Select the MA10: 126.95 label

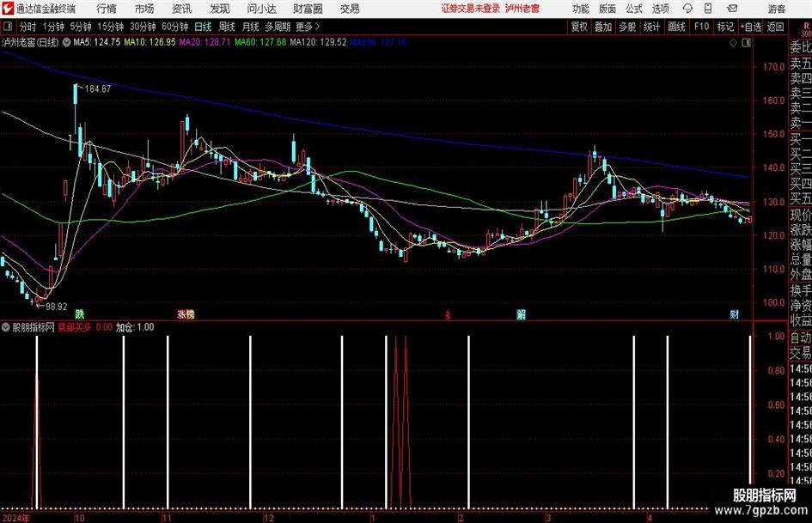point(150,42)
